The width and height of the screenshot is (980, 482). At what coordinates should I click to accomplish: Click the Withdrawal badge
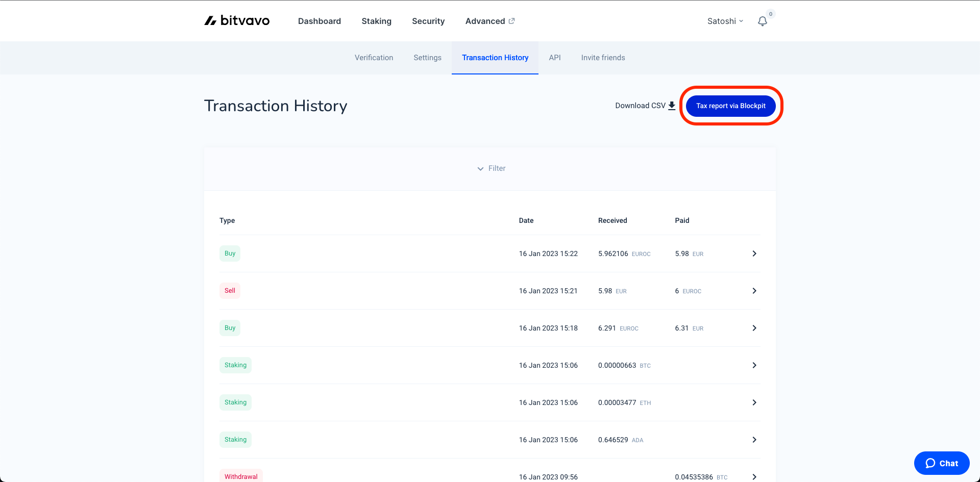tap(241, 476)
